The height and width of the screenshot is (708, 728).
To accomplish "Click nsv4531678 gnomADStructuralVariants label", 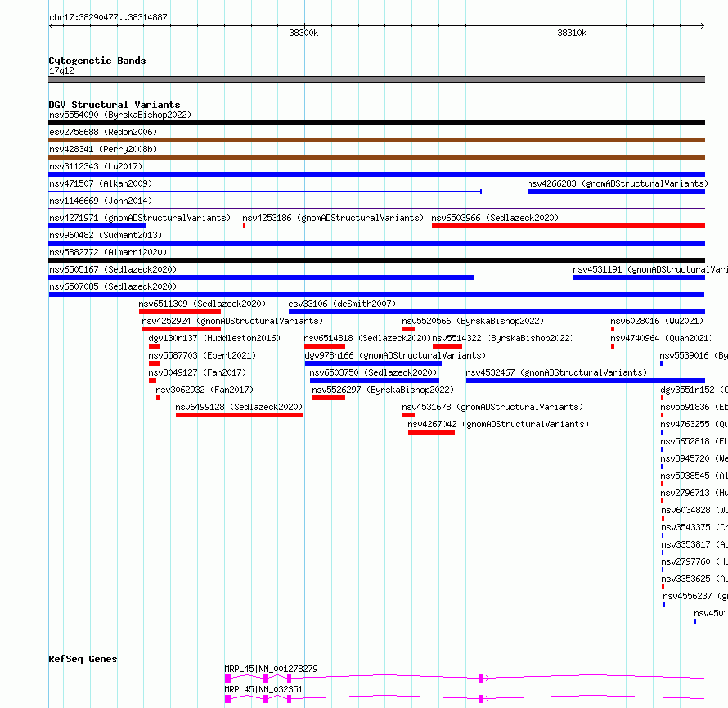I will point(492,407).
